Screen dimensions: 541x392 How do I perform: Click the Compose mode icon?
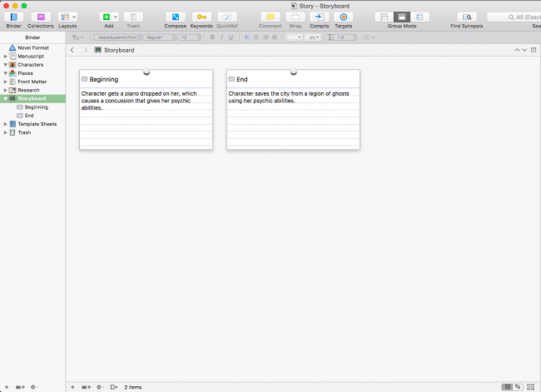[176, 17]
